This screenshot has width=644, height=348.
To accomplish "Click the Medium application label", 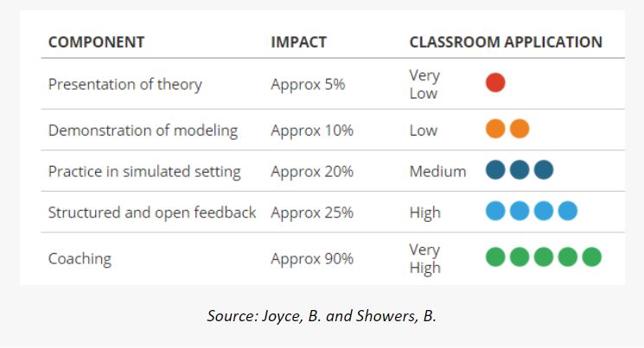I will click(437, 171).
